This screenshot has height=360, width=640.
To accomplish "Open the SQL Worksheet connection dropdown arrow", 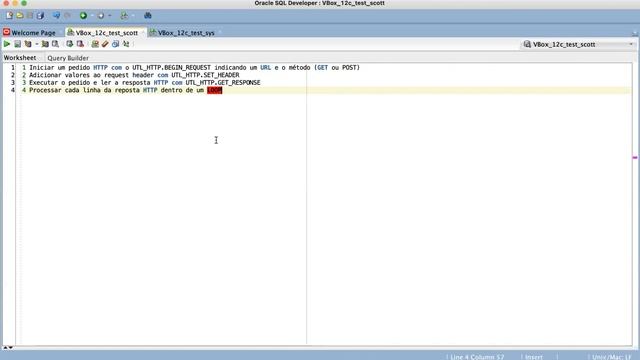I will coord(133,16).
